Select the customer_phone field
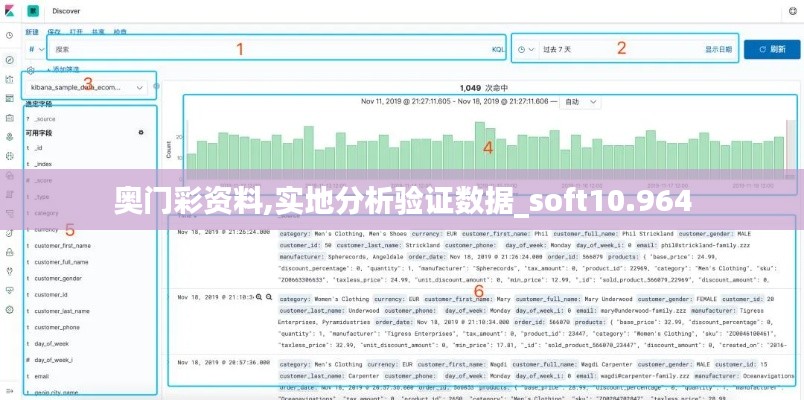 coord(57,327)
